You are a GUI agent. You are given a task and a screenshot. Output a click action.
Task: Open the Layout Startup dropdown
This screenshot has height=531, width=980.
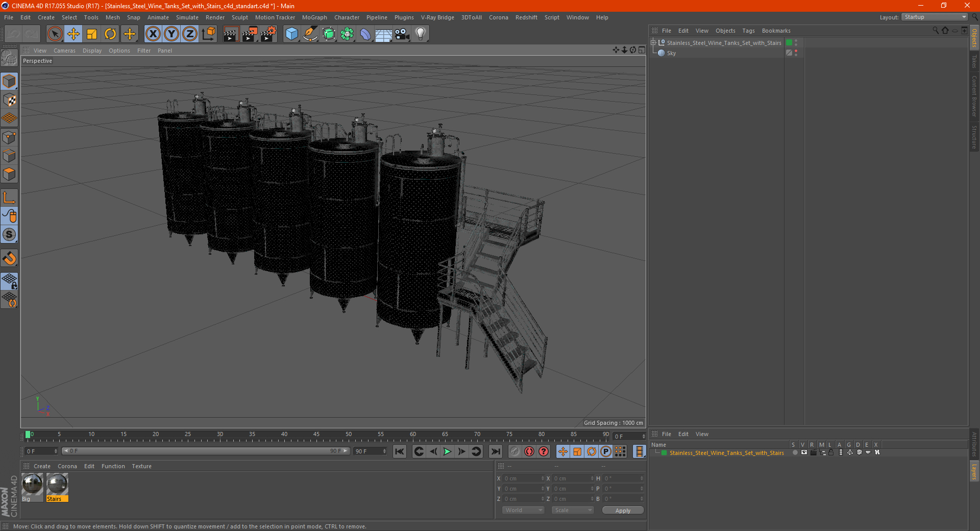tap(935, 17)
